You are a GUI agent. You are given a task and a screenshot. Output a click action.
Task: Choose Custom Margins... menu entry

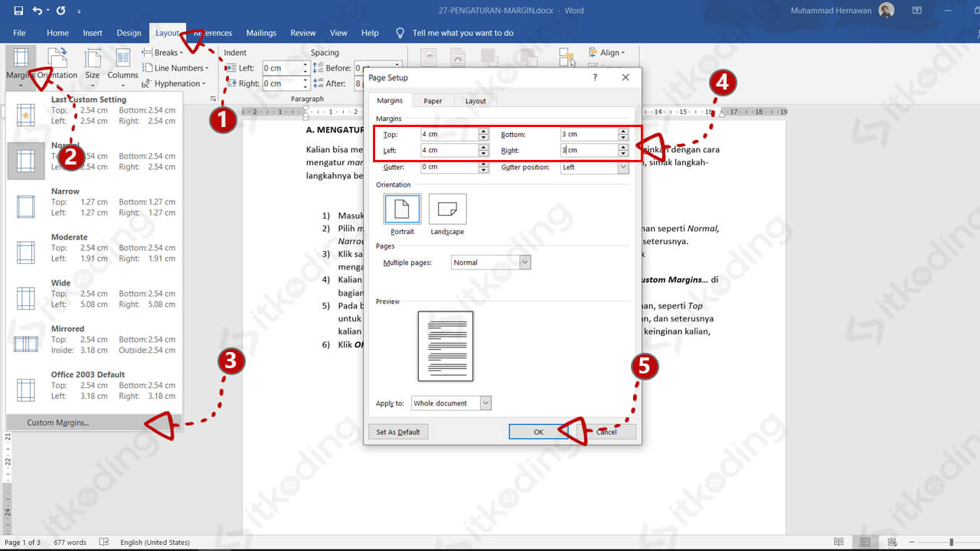(x=93, y=422)
